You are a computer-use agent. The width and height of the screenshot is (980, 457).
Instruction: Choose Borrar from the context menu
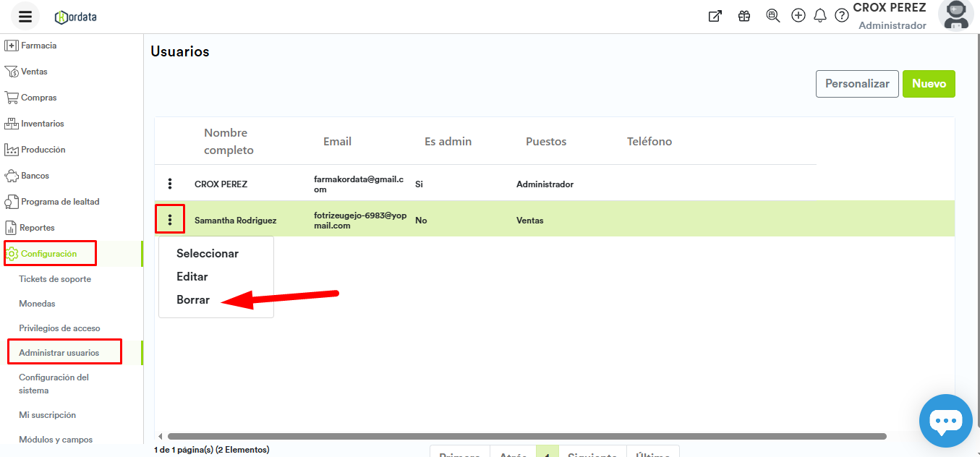click(x=193, y=300)
